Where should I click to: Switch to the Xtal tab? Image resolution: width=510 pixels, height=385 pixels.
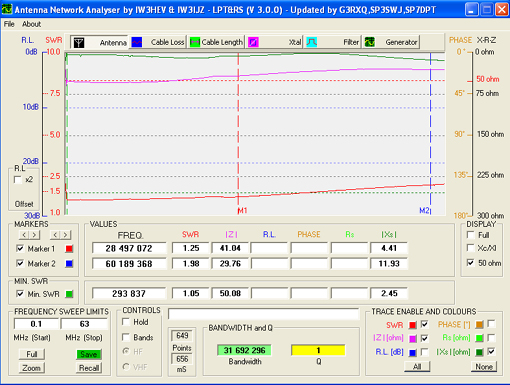click(274, 42)
